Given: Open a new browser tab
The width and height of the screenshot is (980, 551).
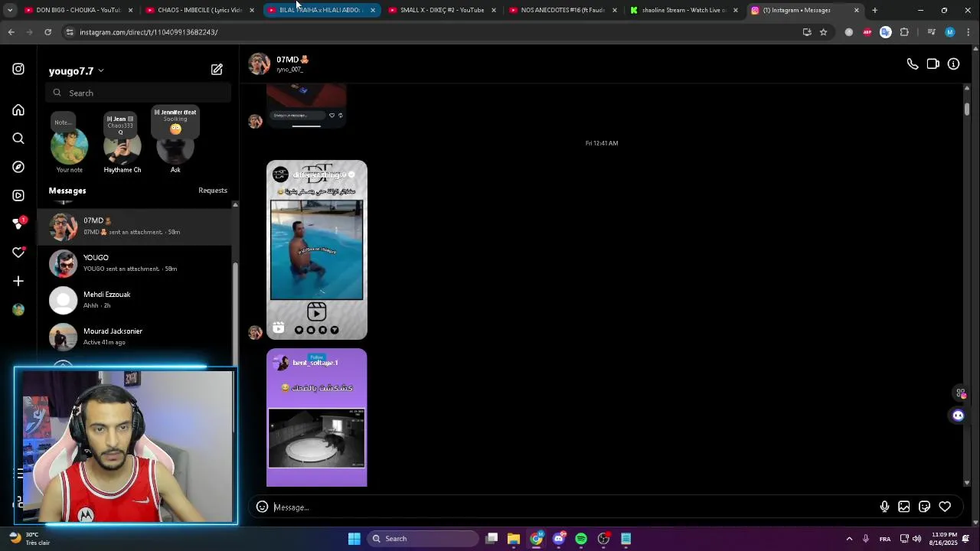Looking at the screenshot, I should pyautogui.click(x=874, y=10).
